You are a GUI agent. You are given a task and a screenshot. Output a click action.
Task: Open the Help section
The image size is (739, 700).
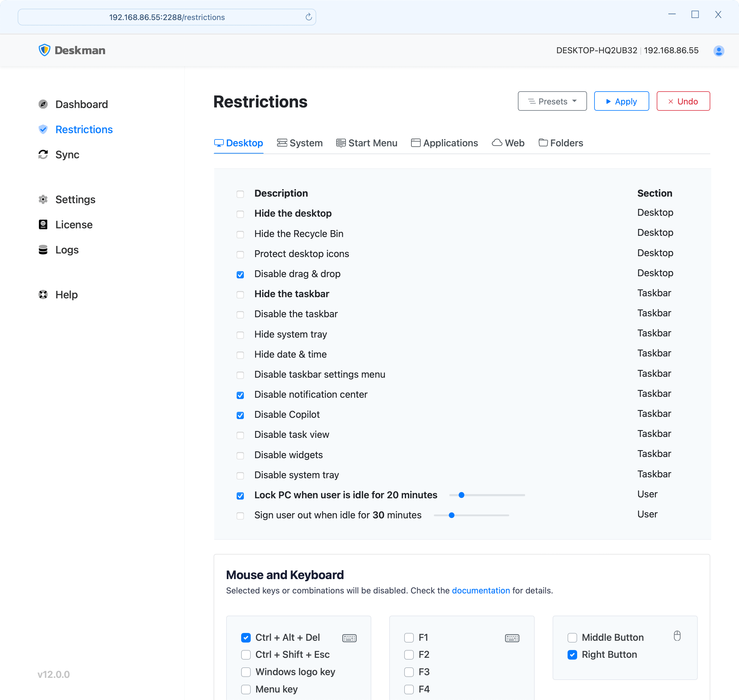[x=66, y=294]
